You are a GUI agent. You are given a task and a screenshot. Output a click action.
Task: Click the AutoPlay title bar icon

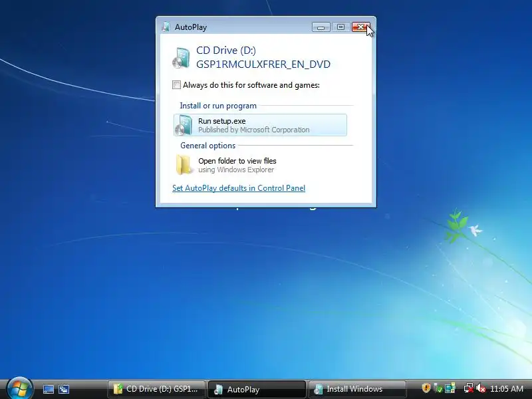[x=166, y=27]
